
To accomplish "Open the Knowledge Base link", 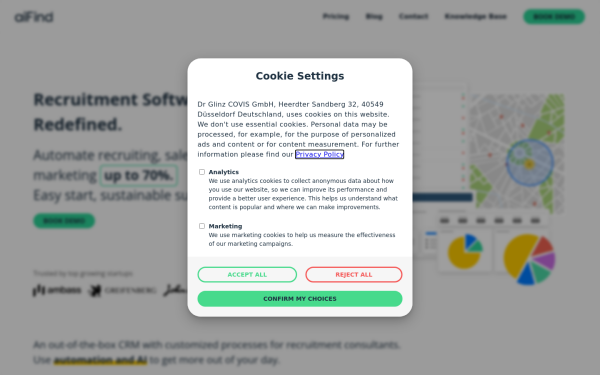I will tap(475, 16).
